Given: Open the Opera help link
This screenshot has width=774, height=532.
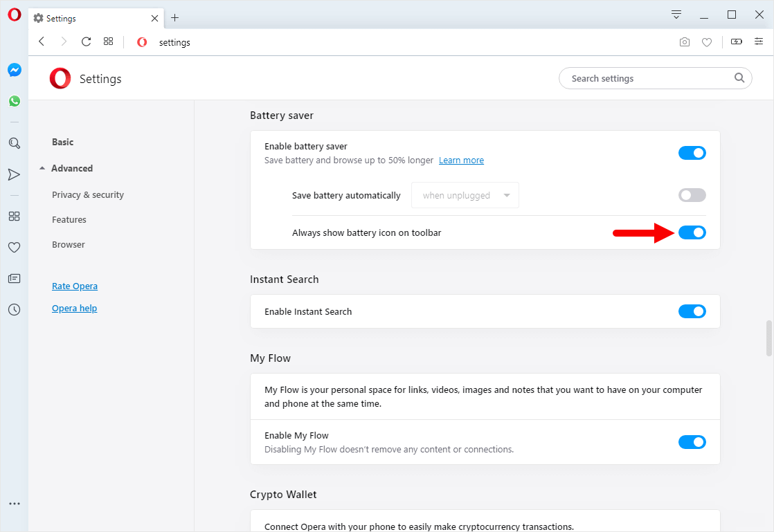Looking at the screenshot, I should (x=75, y=308).
